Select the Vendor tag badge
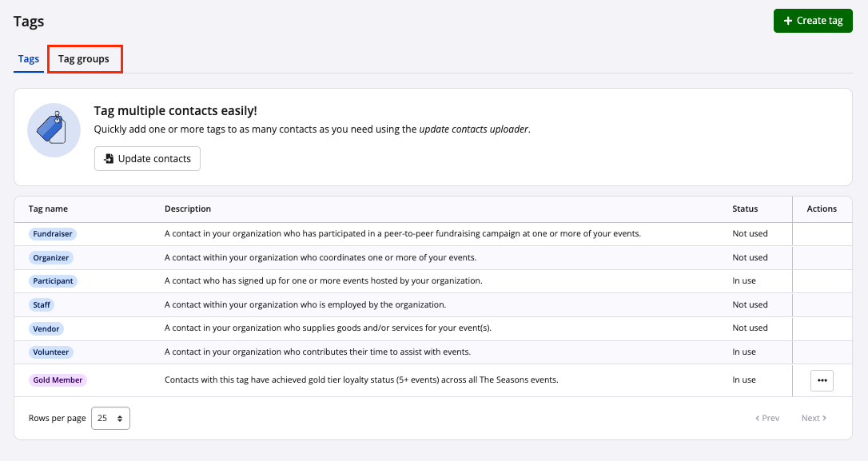The height and width of the screenshot is (461, 868). click(46, 328)
